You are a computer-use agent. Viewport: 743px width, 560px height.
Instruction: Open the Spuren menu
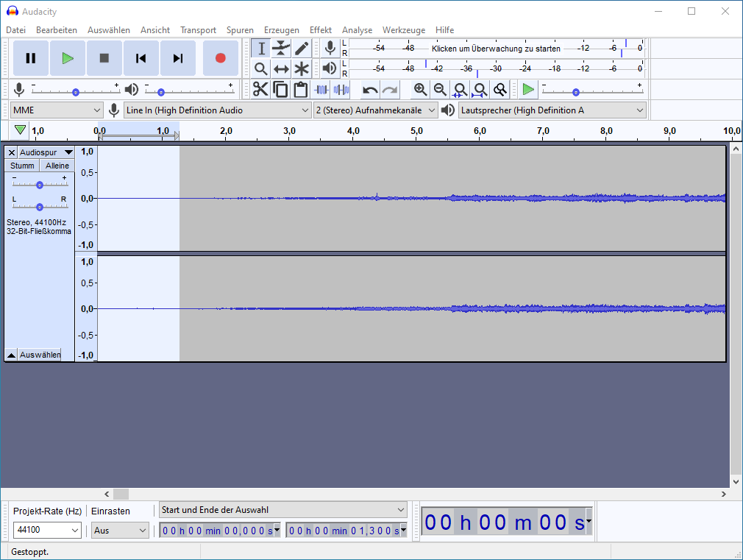(x=240, y=30)
